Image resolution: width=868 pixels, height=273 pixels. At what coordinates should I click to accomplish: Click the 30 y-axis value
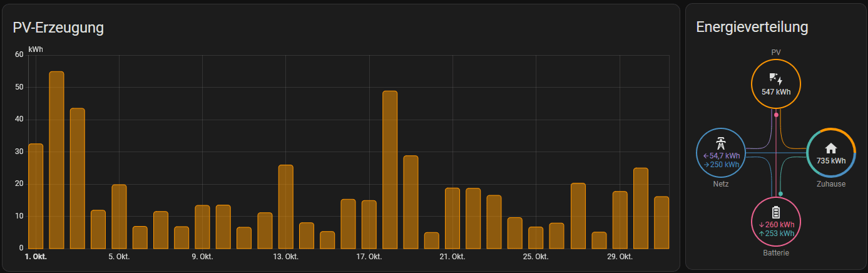click(x=19, y=152)
